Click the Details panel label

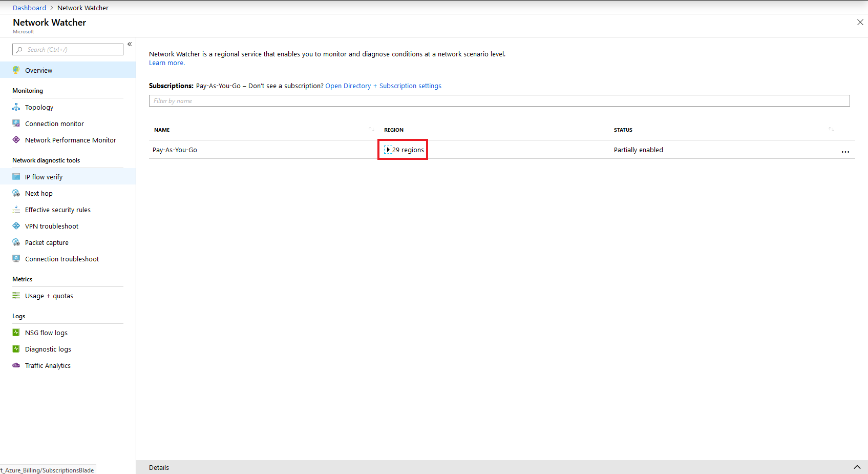[x=159, y=467]
